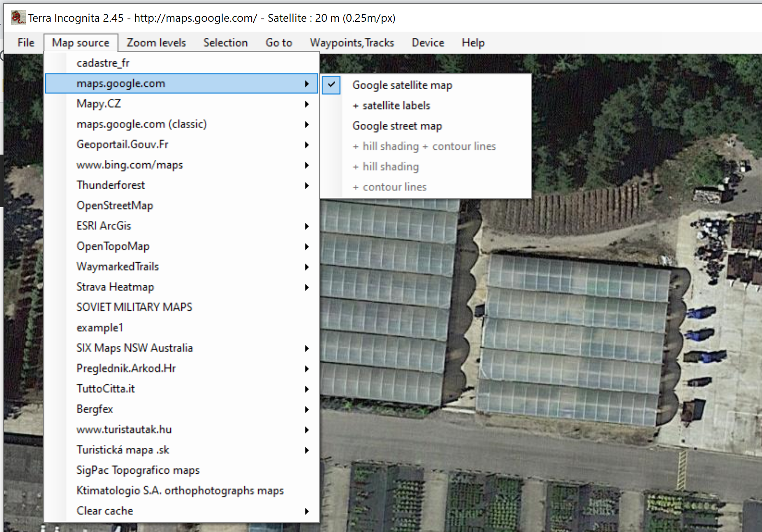Expand maps.google.com (classic) submenu arrow
762x532 pixels.
point(307,124)
